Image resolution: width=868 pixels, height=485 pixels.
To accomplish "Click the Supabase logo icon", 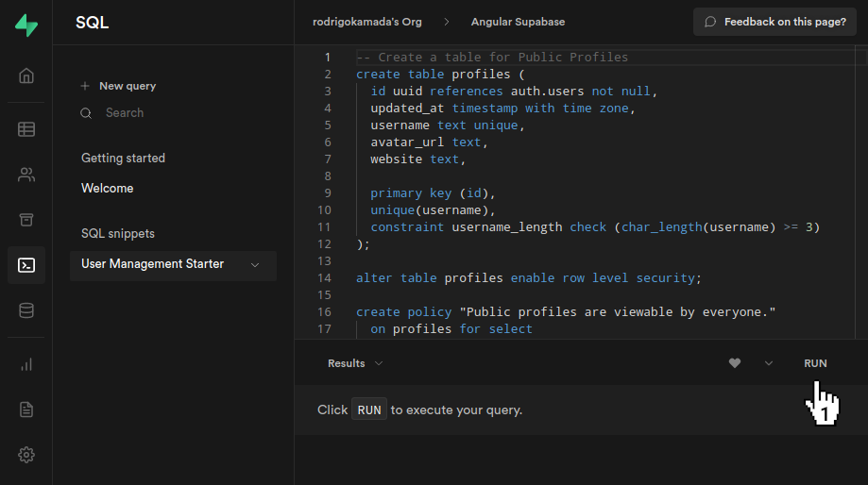I will (x=26, y=25).
